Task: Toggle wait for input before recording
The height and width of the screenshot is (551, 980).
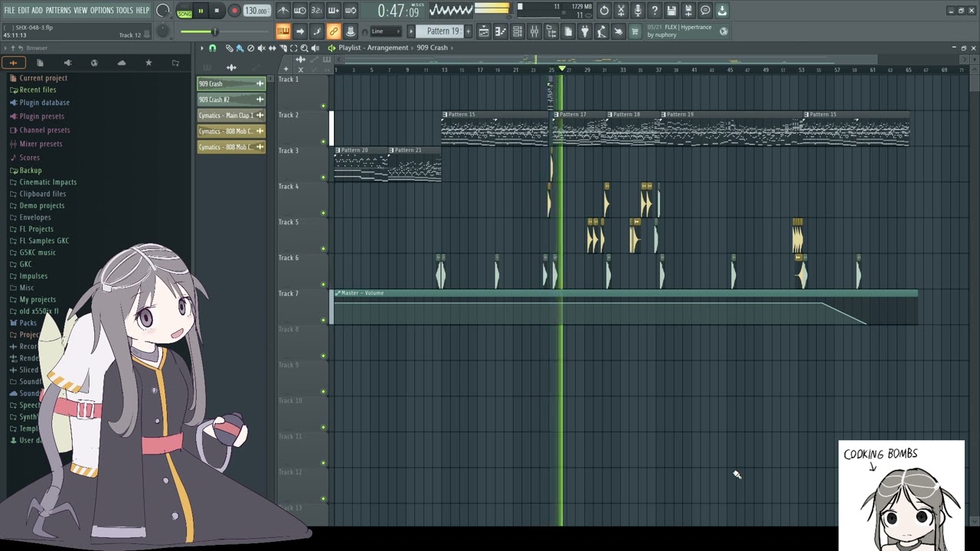Action: (300, 11)
